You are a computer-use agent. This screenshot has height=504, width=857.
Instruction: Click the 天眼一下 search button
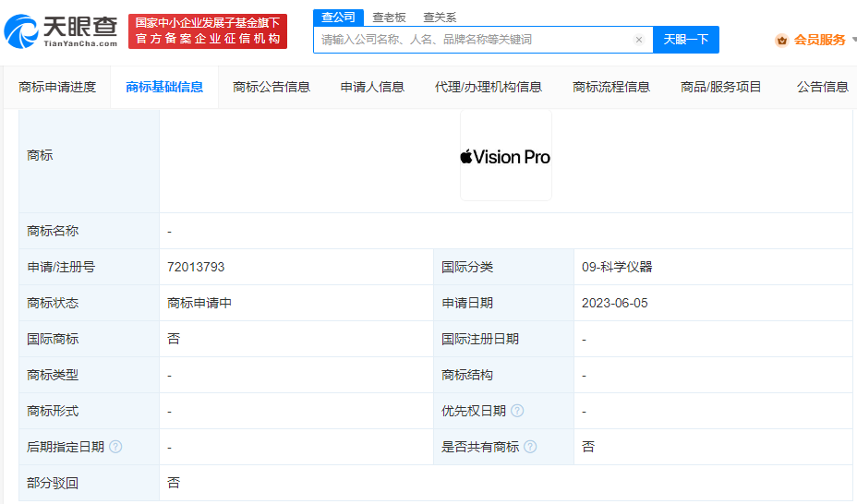pyautogui.click(x=686, y=40)
